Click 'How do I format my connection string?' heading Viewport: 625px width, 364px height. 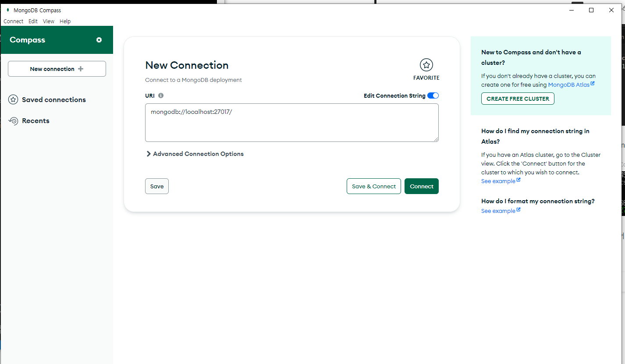pyautogui.click(x=538, y=201)
